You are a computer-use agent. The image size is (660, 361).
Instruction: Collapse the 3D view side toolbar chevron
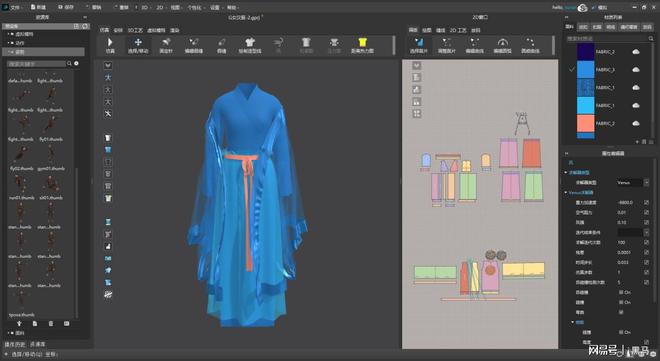108,65
